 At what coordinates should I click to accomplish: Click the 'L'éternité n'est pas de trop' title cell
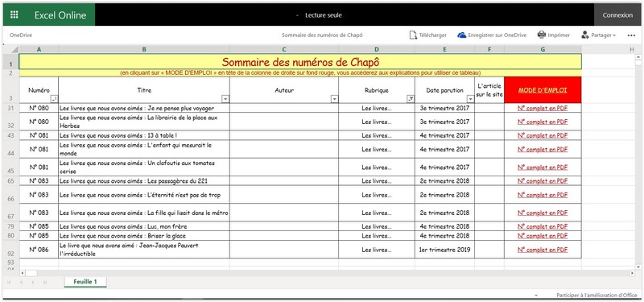click(144, 195)
